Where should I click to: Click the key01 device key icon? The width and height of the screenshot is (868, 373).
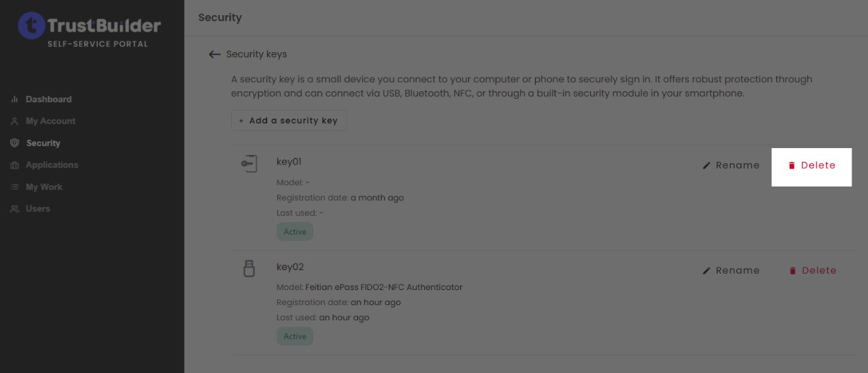[x=250, y=164]
